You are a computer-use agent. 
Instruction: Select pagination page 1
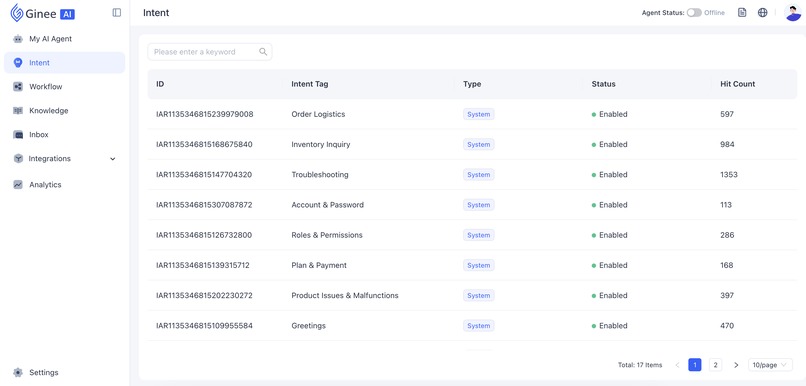tap(694, 365)
